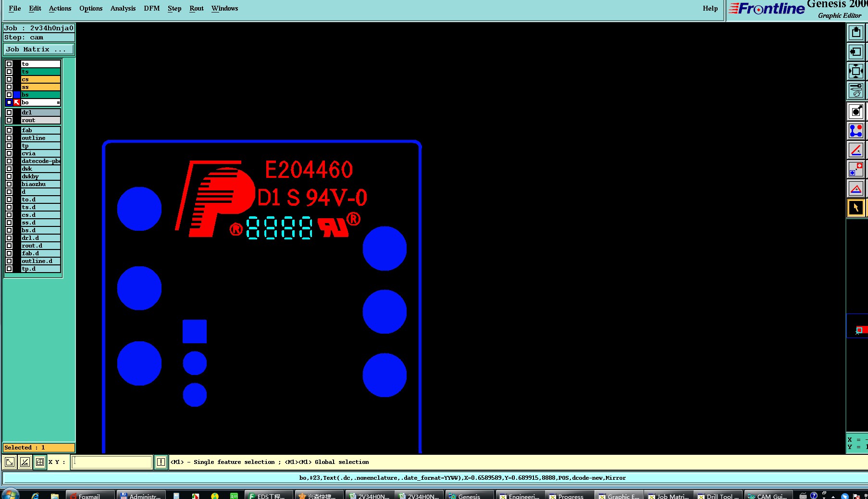868x499 pixels.
Task: Open the Windows menu
Action: 224,8
